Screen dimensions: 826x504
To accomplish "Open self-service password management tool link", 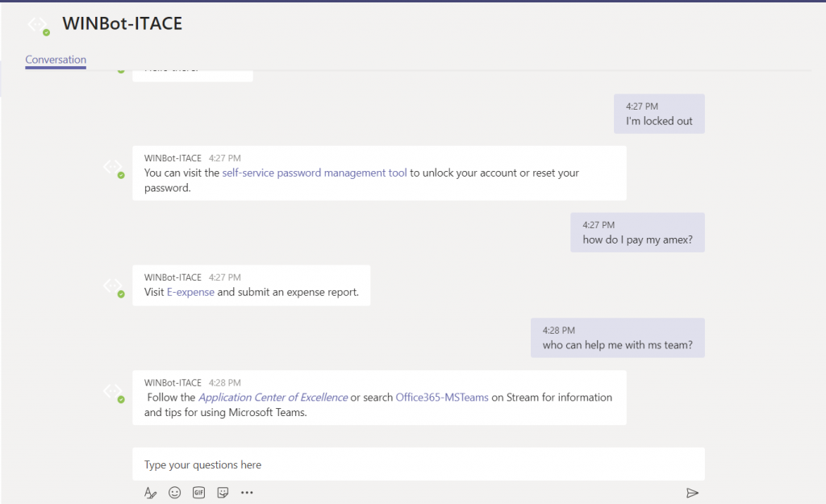I will click(x=315, y=173).
